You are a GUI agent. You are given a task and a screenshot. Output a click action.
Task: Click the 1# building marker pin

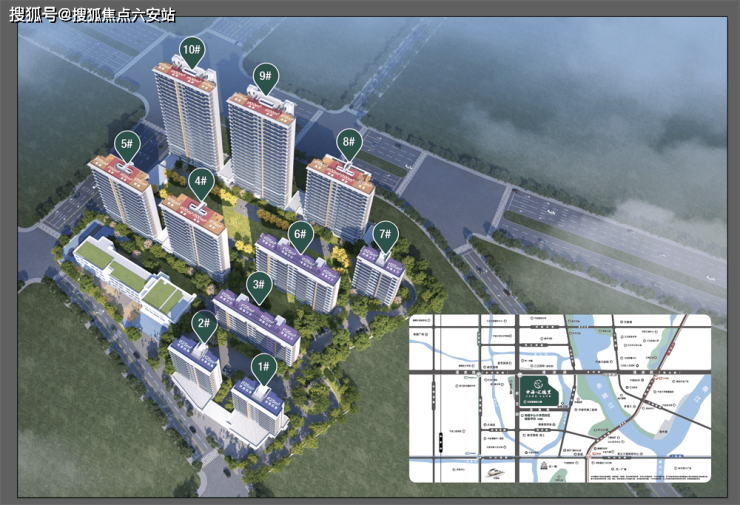[264, 367]
